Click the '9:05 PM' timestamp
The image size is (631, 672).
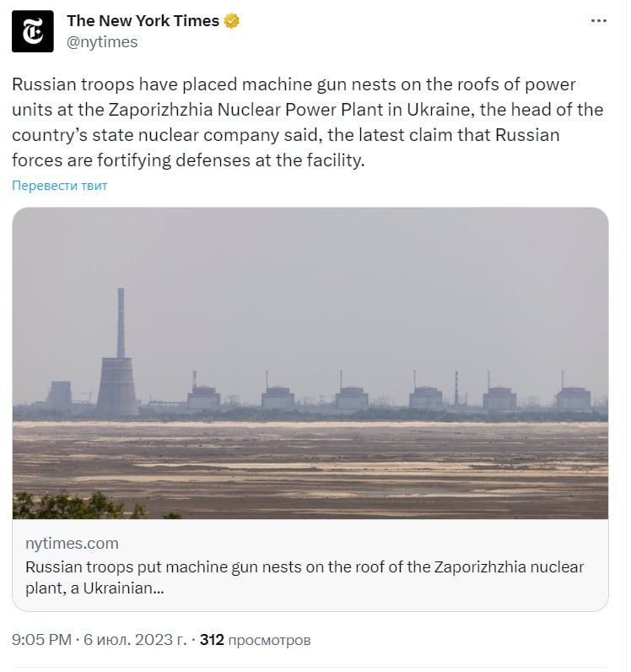tap(42, 640)
